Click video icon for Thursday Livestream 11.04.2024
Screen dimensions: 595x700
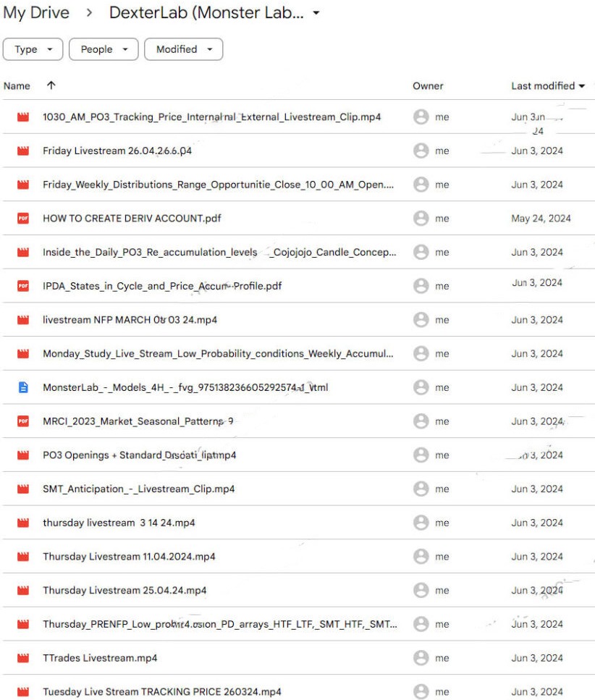tap(23, 557)
